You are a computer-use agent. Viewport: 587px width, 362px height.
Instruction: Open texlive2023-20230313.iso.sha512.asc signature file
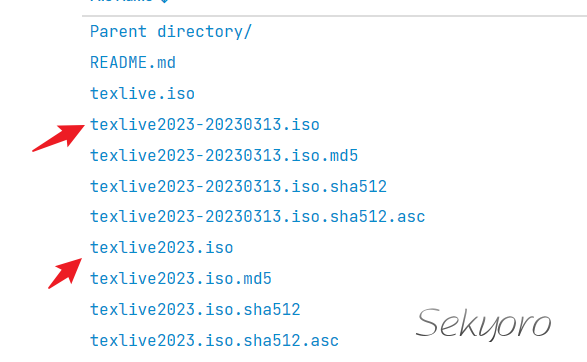[258, 217]
